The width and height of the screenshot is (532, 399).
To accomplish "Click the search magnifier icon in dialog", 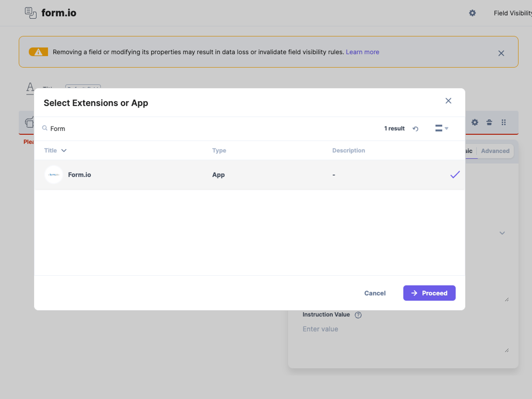I will pyautogui.click(x=45, y=128).
